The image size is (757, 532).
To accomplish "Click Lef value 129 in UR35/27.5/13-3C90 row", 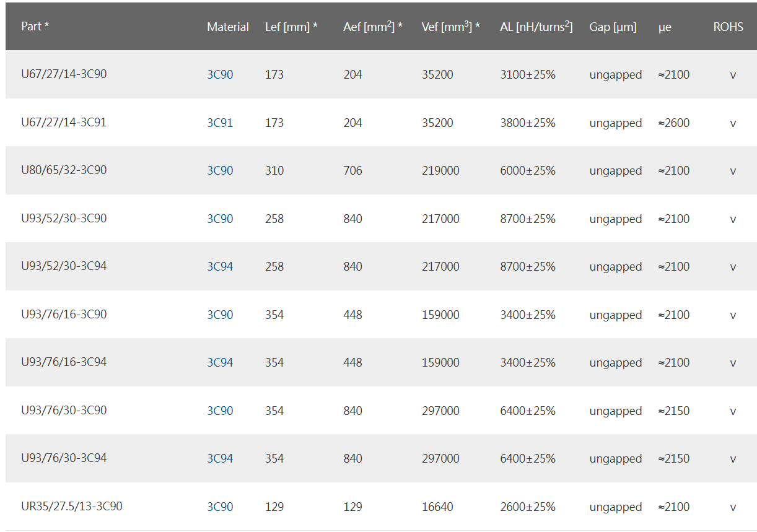I will (x=274, y=507).
